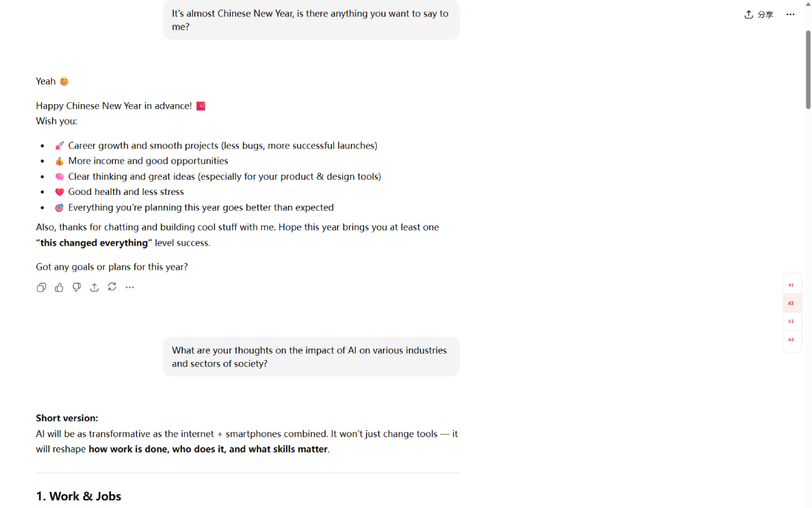Give the response a thumbs down
Viewport: 812px width, 508px height.
pyautogui.click(x=77, y=287)
